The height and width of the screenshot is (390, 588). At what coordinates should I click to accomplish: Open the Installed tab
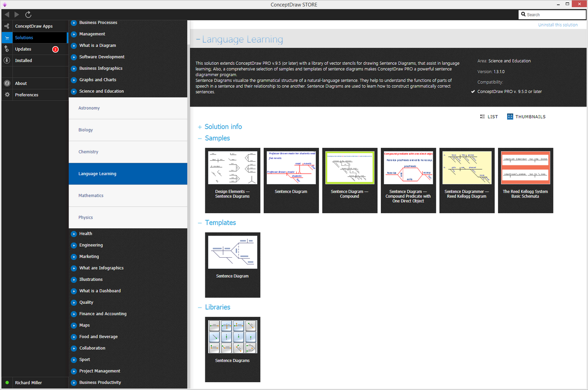click(34, 61)
